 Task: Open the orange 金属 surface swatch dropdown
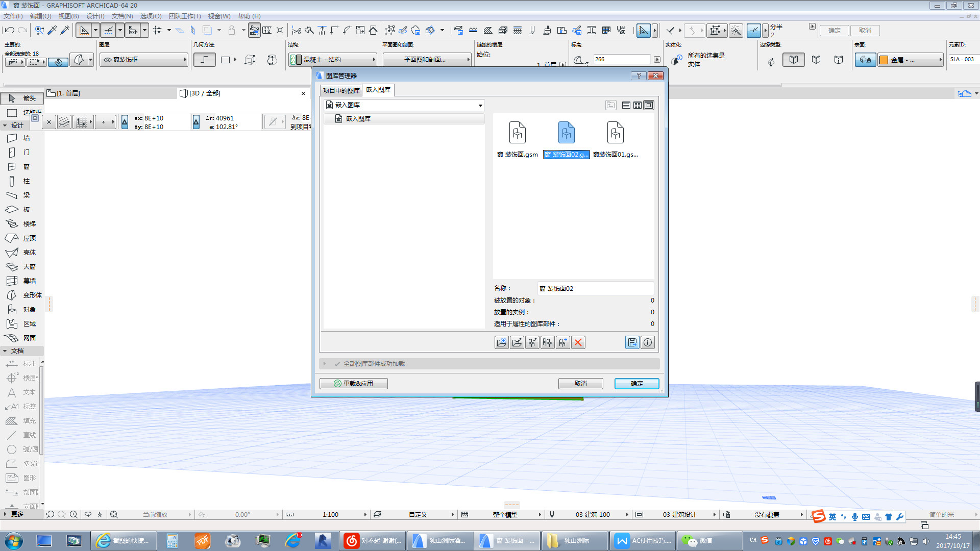pyautogui.click(x=911, y=60)
